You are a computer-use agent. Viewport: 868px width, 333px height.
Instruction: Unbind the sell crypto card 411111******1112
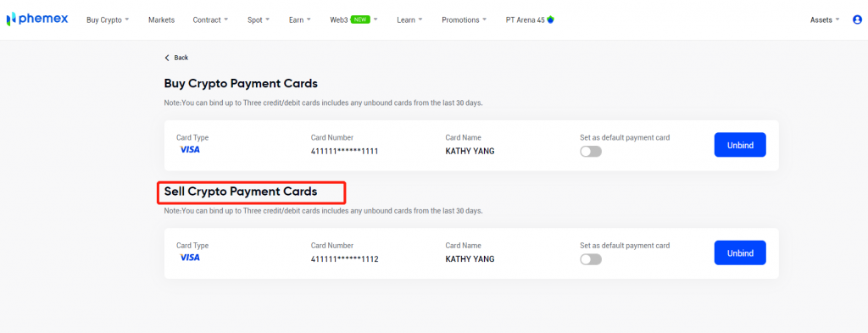740,253
